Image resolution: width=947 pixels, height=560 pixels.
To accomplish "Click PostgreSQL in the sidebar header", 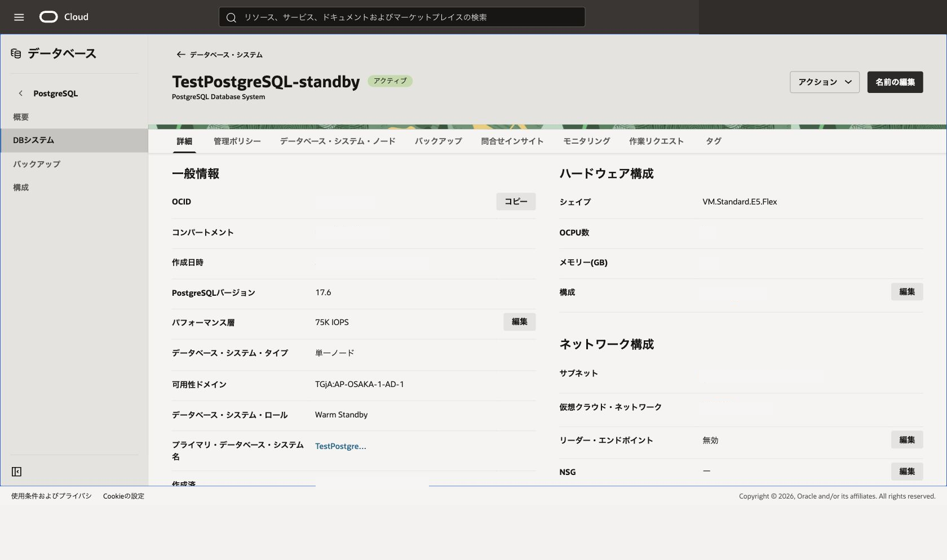I will coord(55,94).
